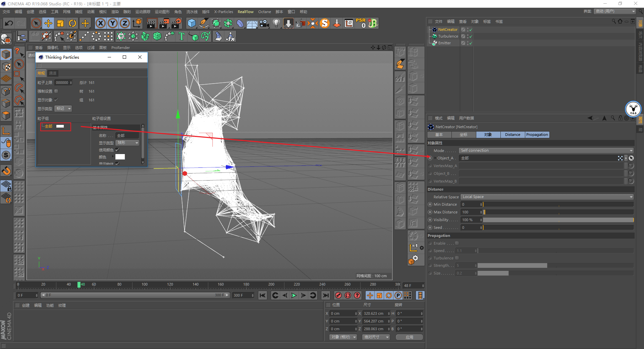This screenshot has width=644, height=349.
Task: Switch the coordinate system icon
Action: [137, 23]
